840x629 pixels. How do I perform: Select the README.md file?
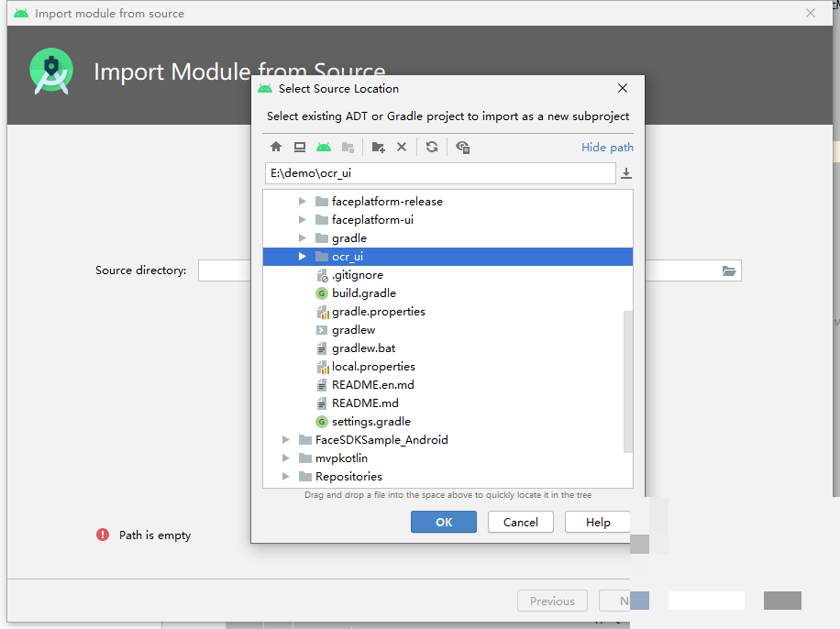click(448, 403)
